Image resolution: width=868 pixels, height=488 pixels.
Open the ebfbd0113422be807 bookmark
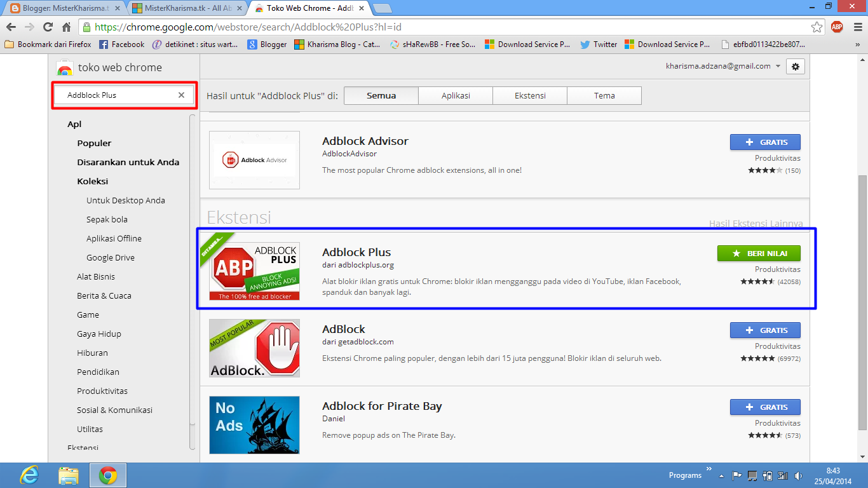763,44
